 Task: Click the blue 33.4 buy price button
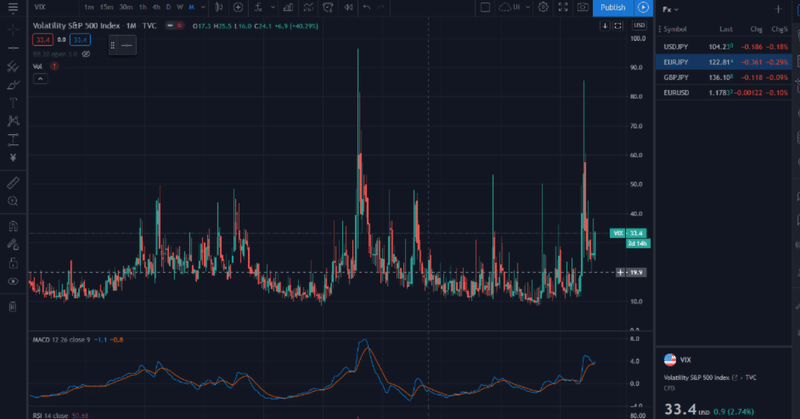(80, 40)
